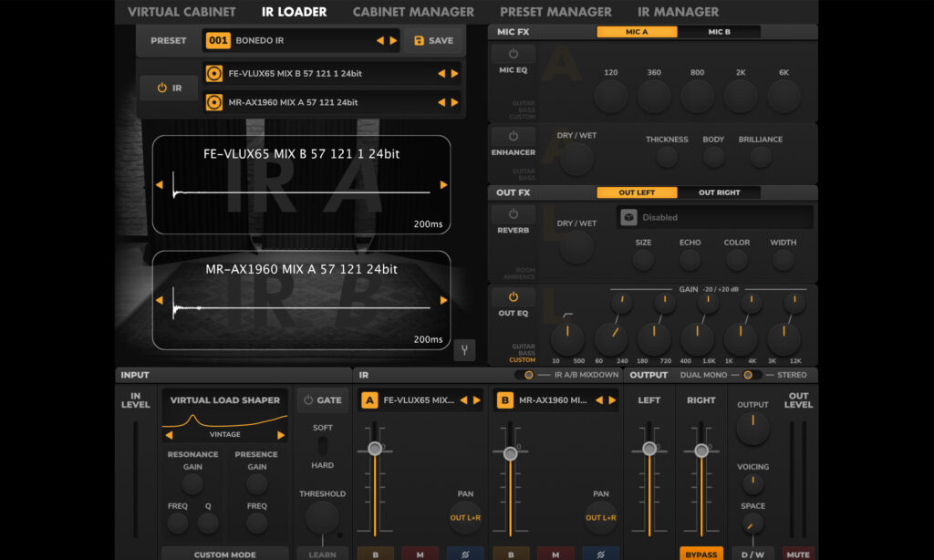Toggle the IR A/B Mixdown switch
Viewport: 934px width, 560px height.
coord(526,375)
